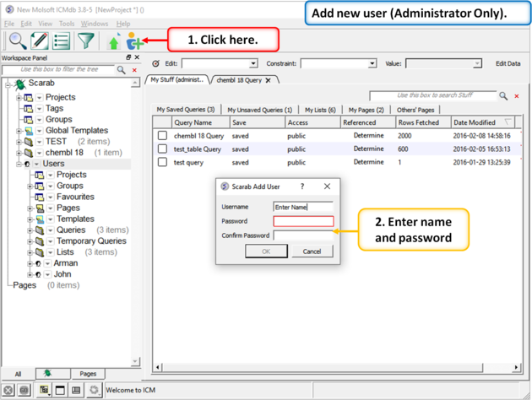Click the green up arrow upload icon
The width and height of the screenshot is (532, 400).
click(114, 42)
